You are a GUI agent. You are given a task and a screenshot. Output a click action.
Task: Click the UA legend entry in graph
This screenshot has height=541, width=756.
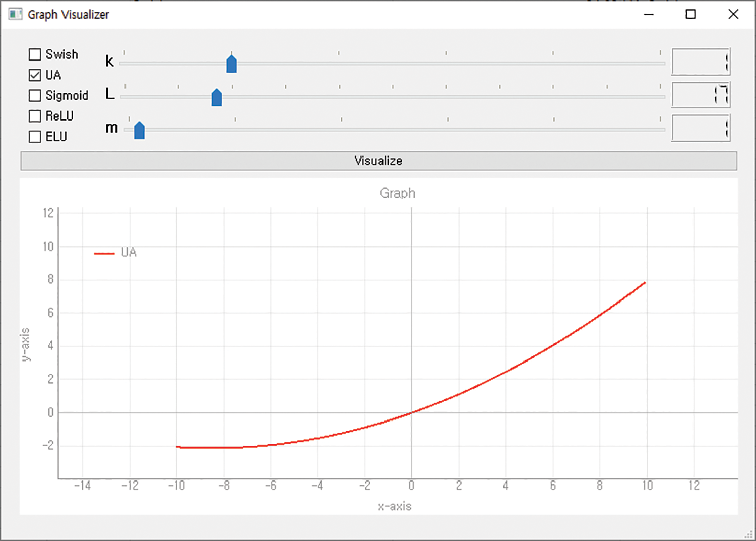click(x=116, y=253)
